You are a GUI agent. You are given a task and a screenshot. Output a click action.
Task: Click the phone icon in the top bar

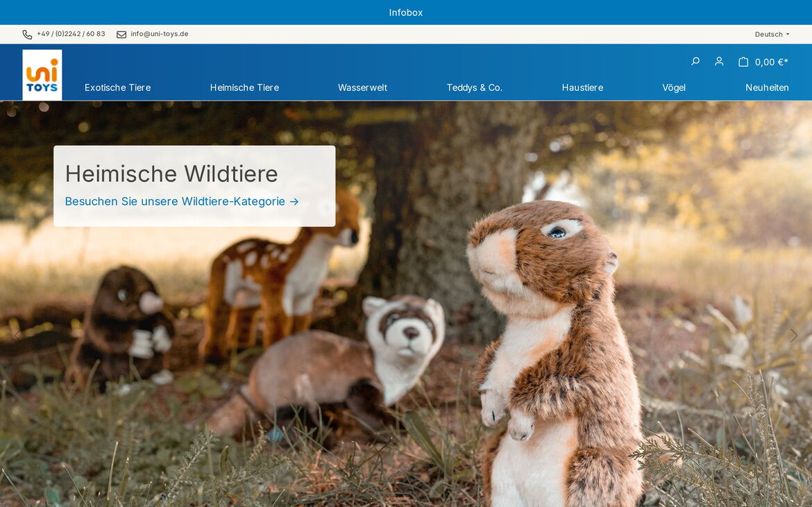coord(28,34)
